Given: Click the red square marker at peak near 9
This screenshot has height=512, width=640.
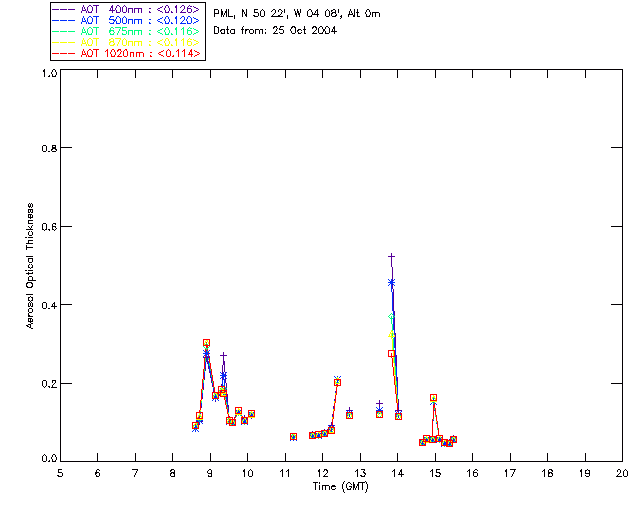Looking at the screenshot, I should click(x=207, y=343).
